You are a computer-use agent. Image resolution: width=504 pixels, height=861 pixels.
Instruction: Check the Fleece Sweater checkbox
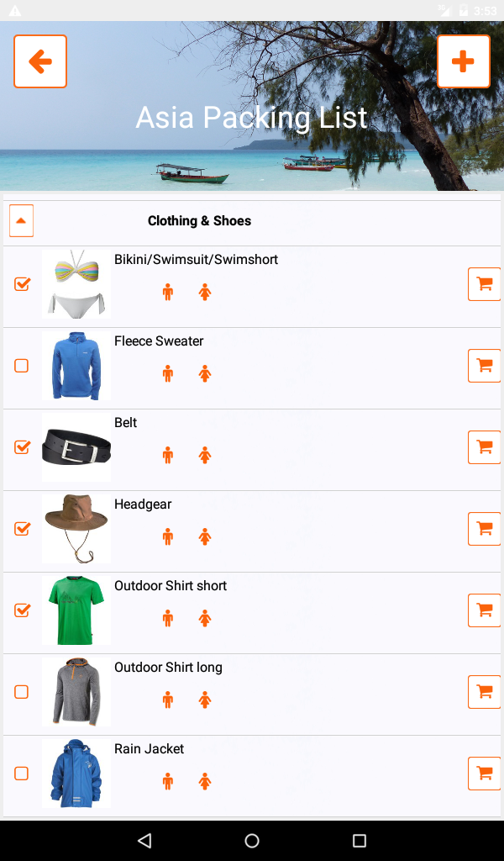coord(21,366)
